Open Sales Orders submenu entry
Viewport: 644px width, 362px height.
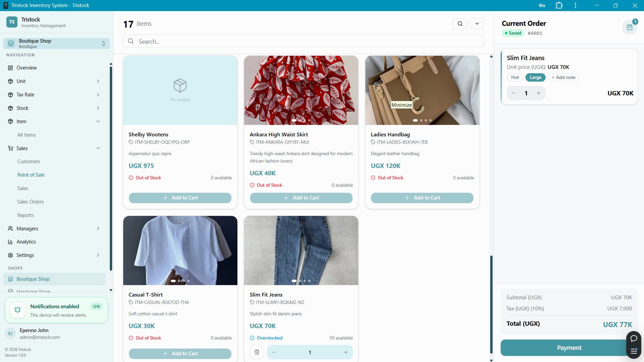click(x=31, y=202)
